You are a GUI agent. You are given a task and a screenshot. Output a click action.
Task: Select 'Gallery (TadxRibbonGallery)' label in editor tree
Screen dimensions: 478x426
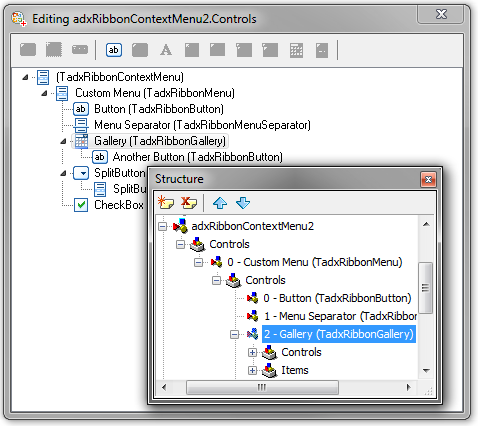pos(160,141)
